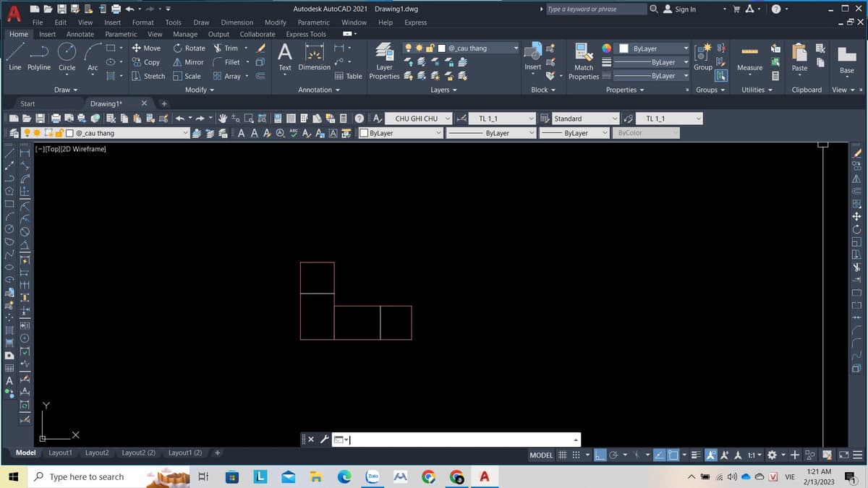Click the Rotate tool
The image size is (868, 488).
point(190,48)
